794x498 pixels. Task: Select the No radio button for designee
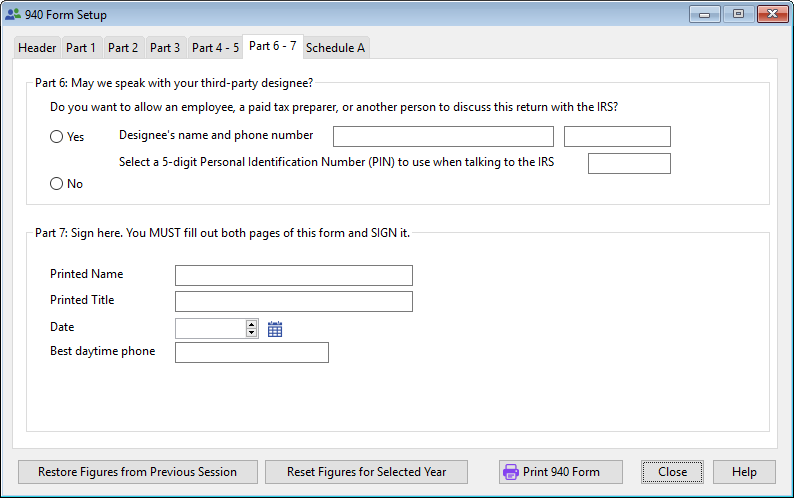[57, 184]
